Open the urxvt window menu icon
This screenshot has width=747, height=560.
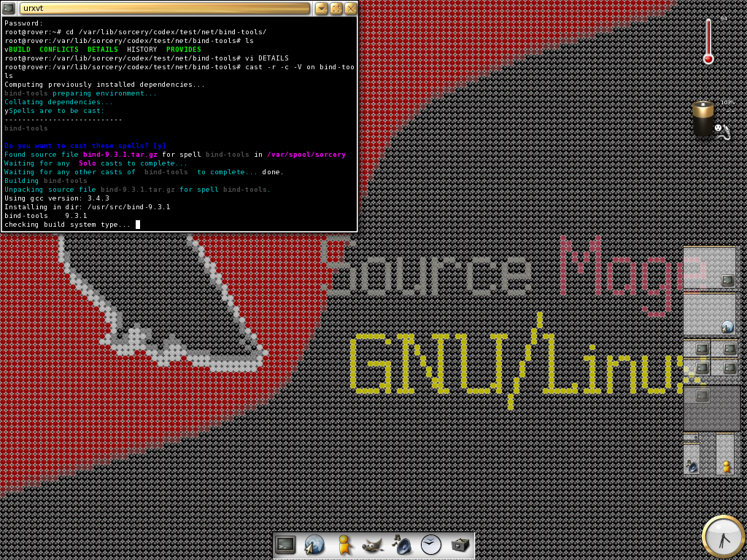coord(9,9)
